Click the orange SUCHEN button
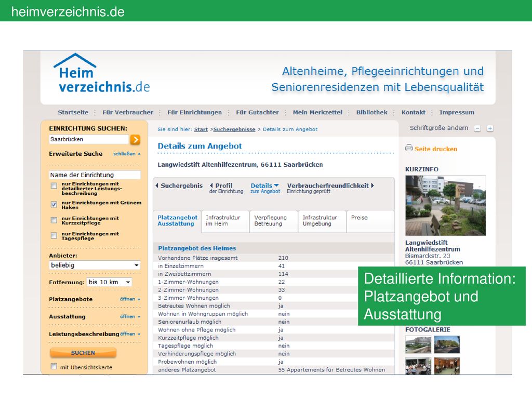The height and width of the screenshot is (399, 532). pyautogui.click(x=83, y=353)
